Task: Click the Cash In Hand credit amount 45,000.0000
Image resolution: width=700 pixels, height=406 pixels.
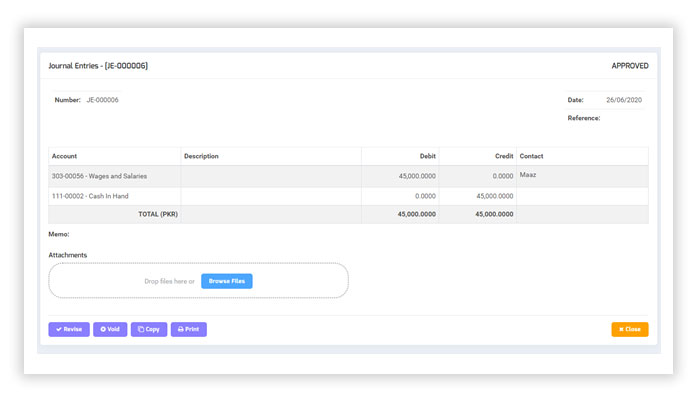Action: pyautogui.click(x=495, y=196)
